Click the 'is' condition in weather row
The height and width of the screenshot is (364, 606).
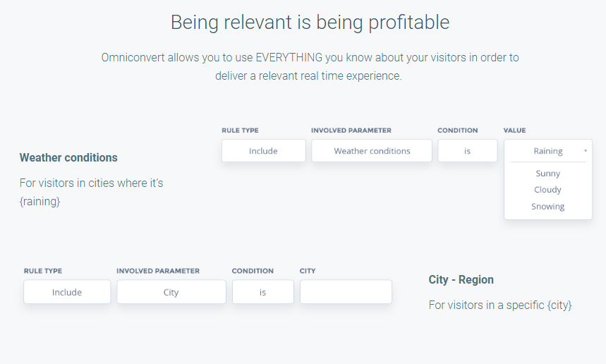467,151
